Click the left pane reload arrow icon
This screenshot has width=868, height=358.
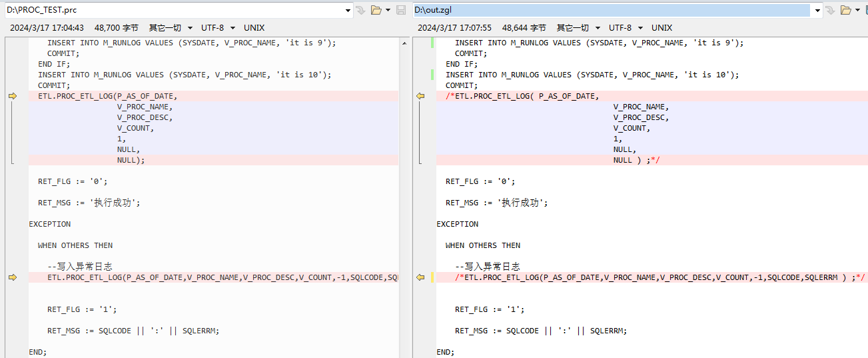point(360,10)
